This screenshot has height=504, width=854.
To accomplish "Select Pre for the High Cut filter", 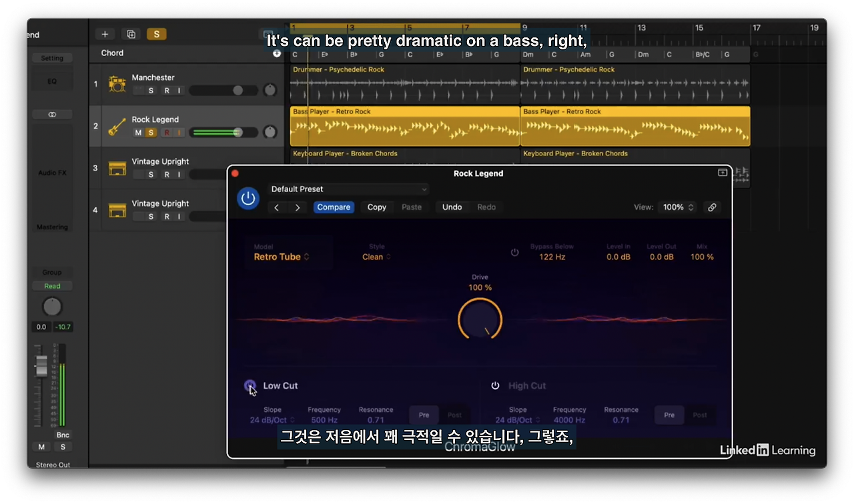I will [x=669, y=415].
